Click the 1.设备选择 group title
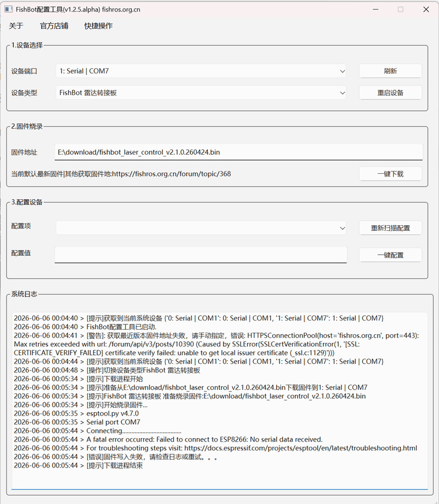This screenshot has height=504, width=439. (x=27, y=46)
